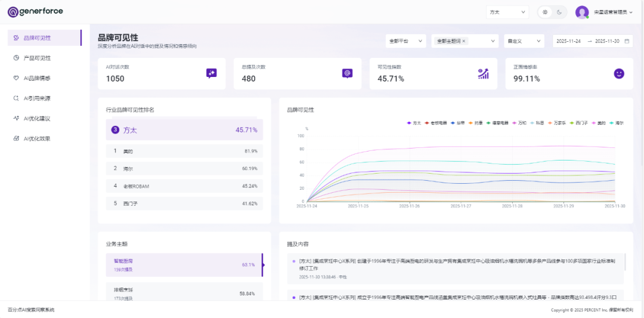Click 海尔 color marker in legend

pos(611,123)
